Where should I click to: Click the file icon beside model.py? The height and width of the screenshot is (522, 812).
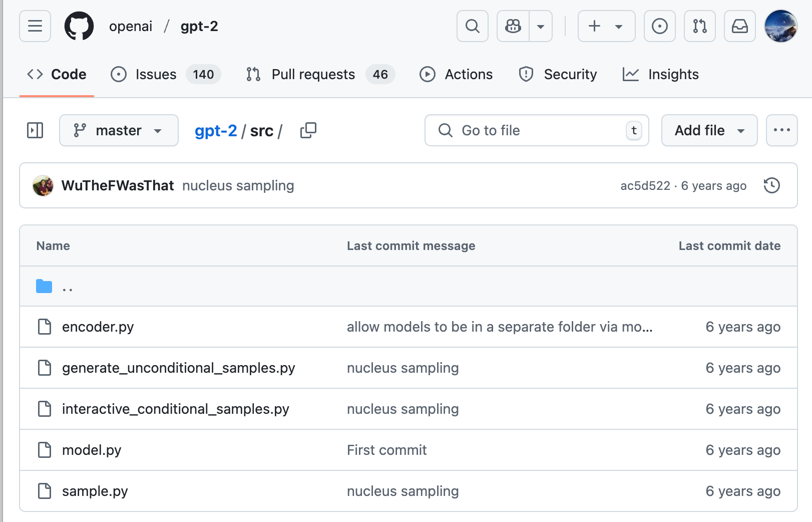pos(45,450)
